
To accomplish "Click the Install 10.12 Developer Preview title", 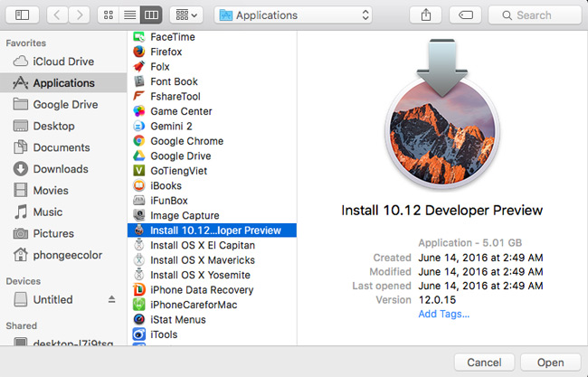I will 442,211.
